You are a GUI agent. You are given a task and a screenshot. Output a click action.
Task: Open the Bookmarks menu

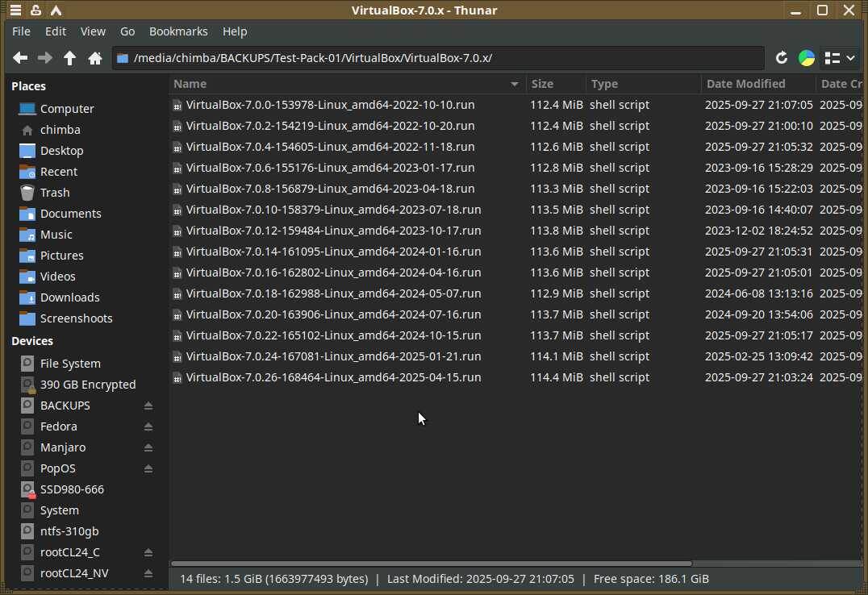[178, 31]
